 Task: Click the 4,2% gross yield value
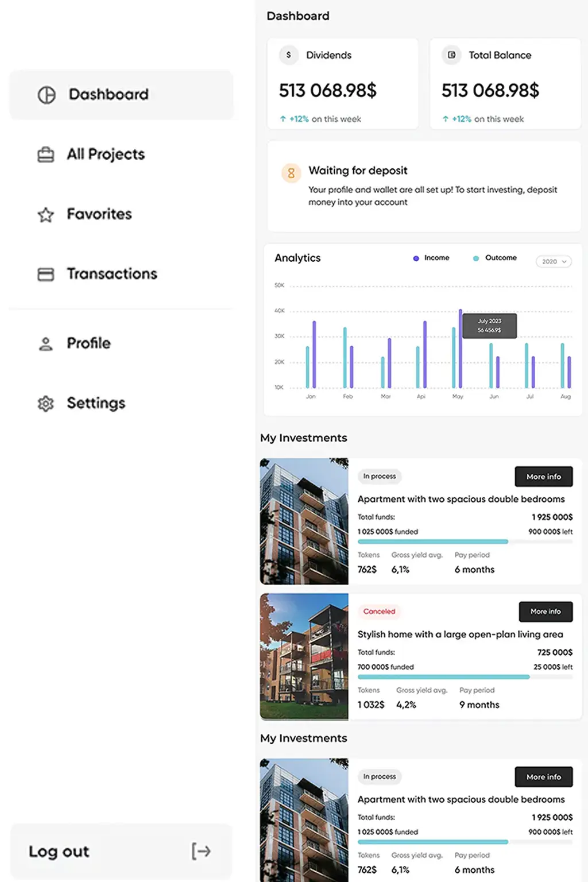[x=406, y=705]
